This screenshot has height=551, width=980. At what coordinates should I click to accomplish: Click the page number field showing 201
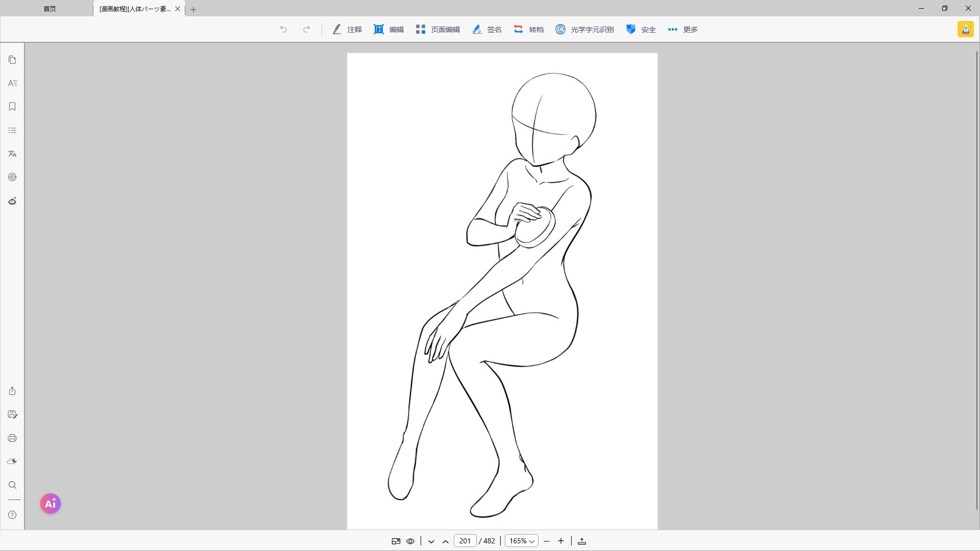pyautogui.click(x=465, y=541)
